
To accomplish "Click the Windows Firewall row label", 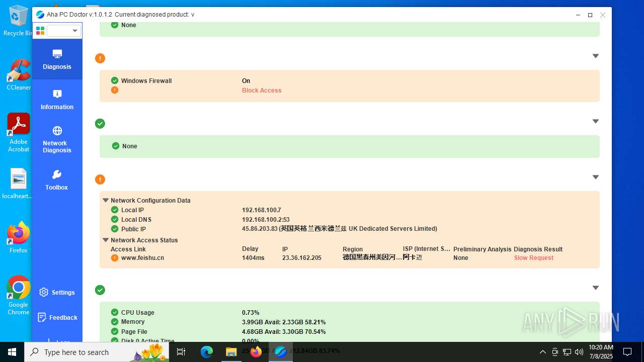I will tap(146, 80).
